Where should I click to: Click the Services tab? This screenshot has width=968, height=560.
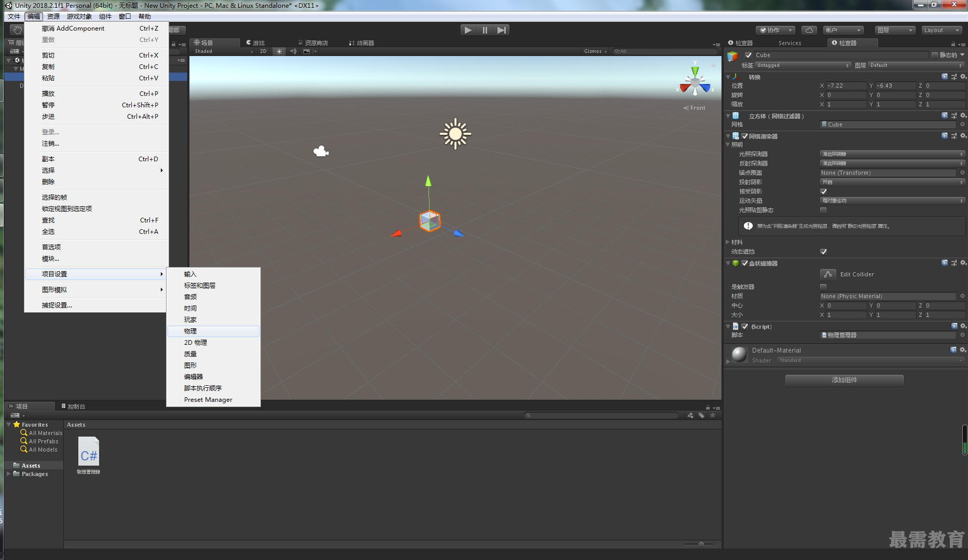(x=790, y=43)
